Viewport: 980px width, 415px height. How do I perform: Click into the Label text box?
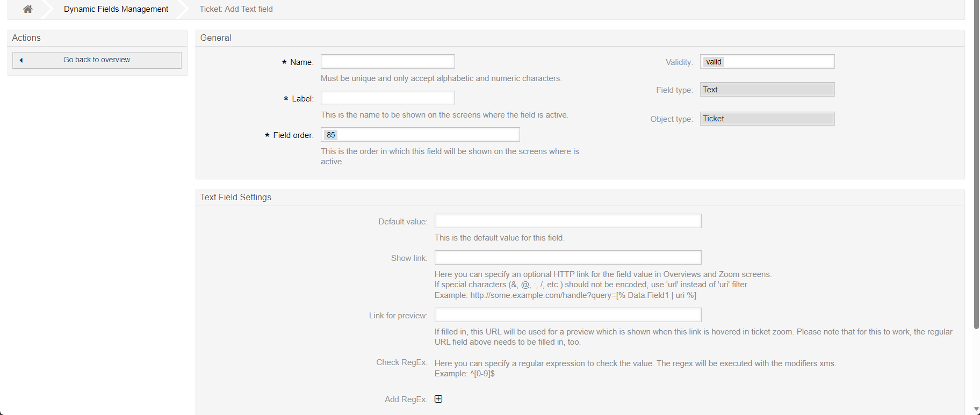[387, 98]
